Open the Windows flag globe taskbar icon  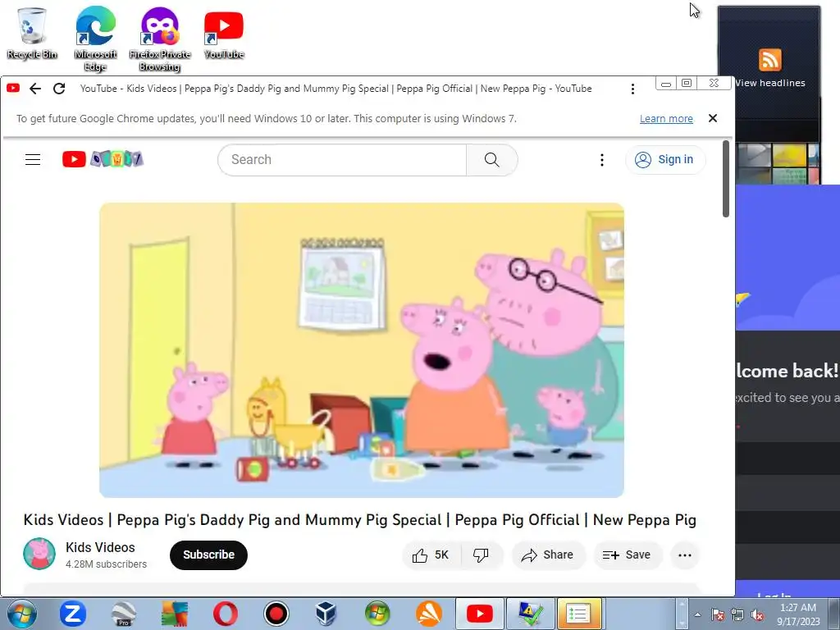pos(377,614)
